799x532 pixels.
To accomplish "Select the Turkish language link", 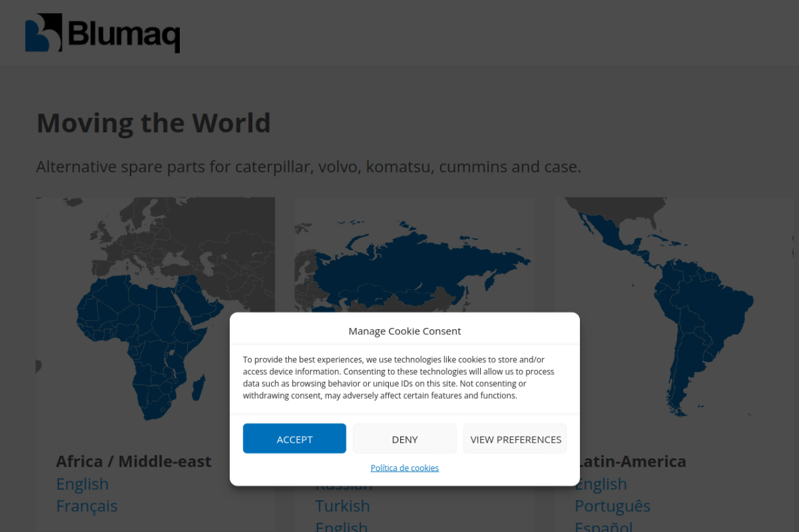I will (x=343, y=506).
